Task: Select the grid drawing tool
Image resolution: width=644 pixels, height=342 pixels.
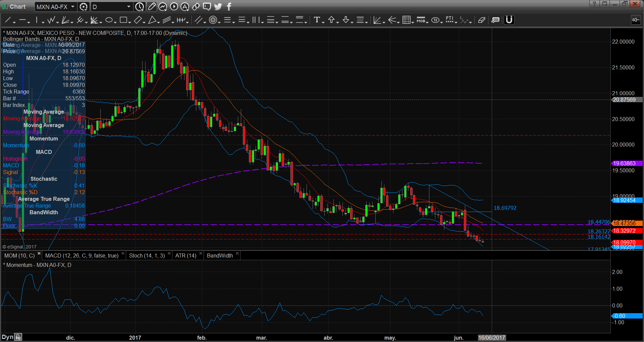Action: (x=406, y=20)
